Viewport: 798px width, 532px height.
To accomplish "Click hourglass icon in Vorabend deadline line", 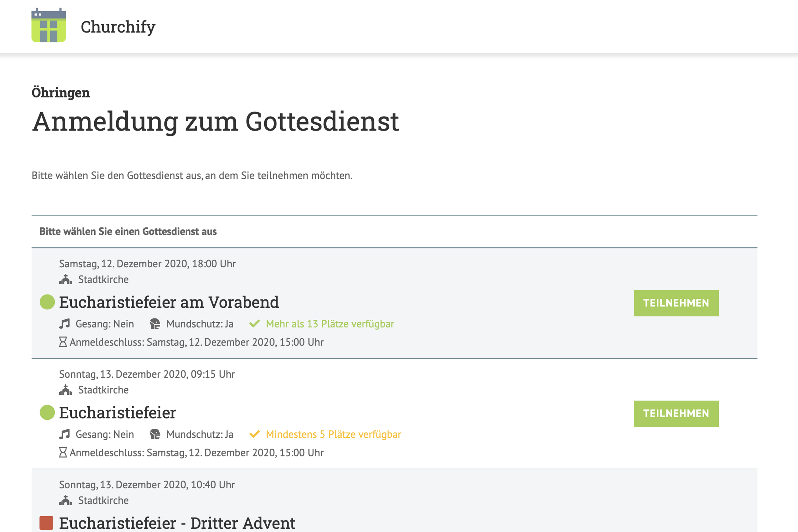I will (x=63, y=342).
